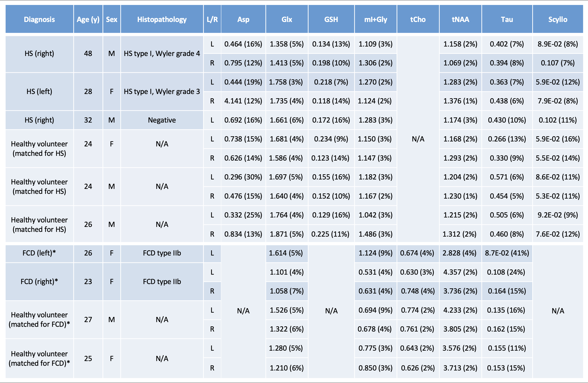Select the Histopathology column header
The height and width of the screenshot is (383, 588).
(x=162, y=19)
